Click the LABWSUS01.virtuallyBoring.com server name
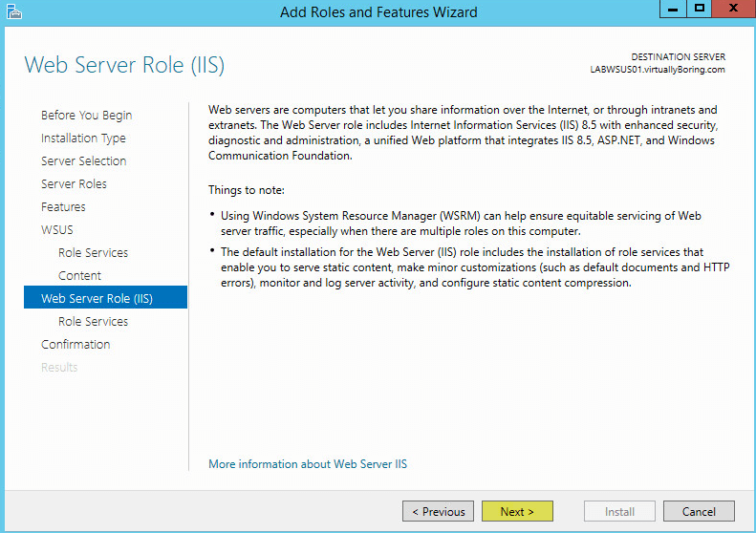 click(x=658, y=70)
